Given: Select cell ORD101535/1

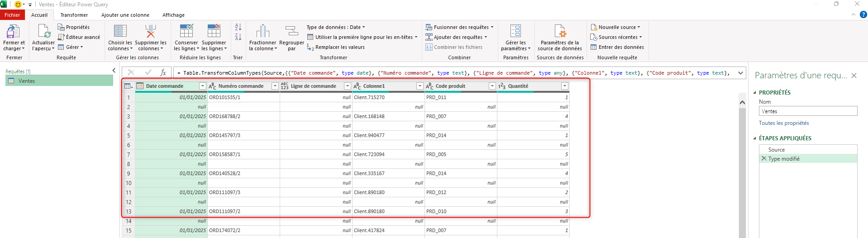Looking at the screenshot, I should point(243,97).
